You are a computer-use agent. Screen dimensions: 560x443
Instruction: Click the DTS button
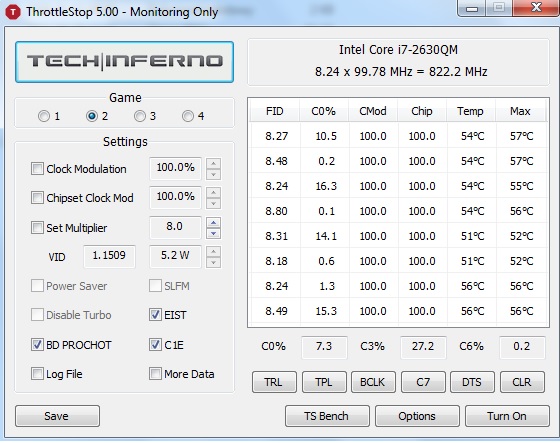472,382
